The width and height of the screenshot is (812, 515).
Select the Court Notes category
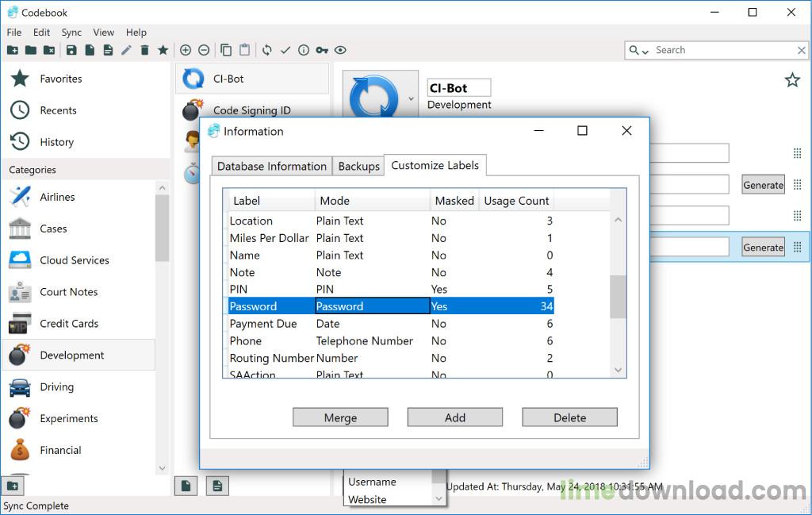pos(79,292)
